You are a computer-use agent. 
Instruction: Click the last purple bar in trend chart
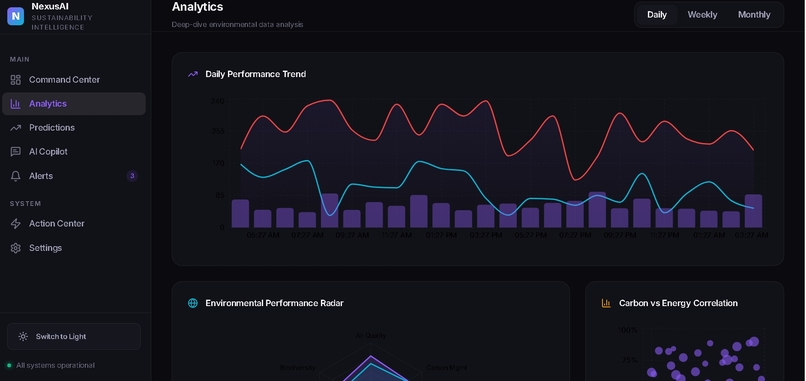point(753,211)
